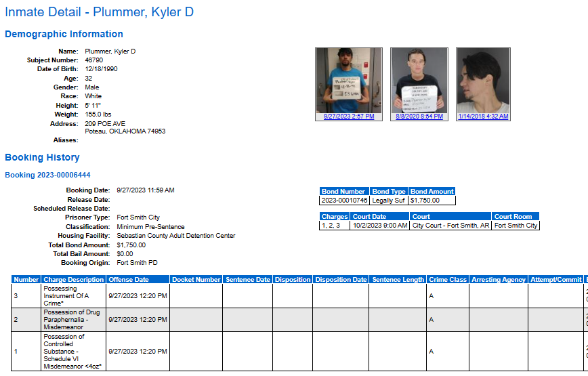Click the $1,750.00 bond table cell
Screen dimensions: 588x376
[432, 201]
